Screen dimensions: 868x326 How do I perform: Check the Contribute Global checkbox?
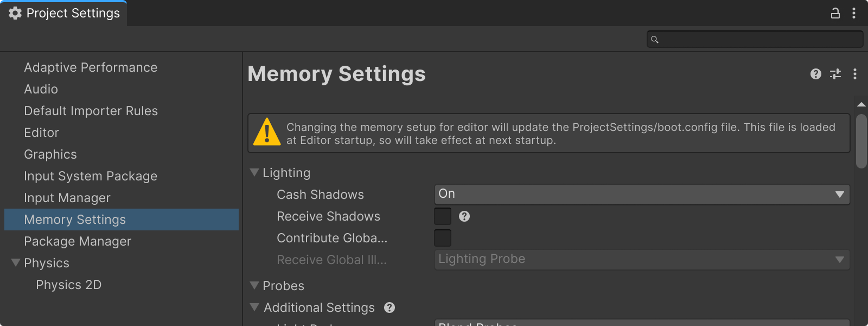pos(443,238)
